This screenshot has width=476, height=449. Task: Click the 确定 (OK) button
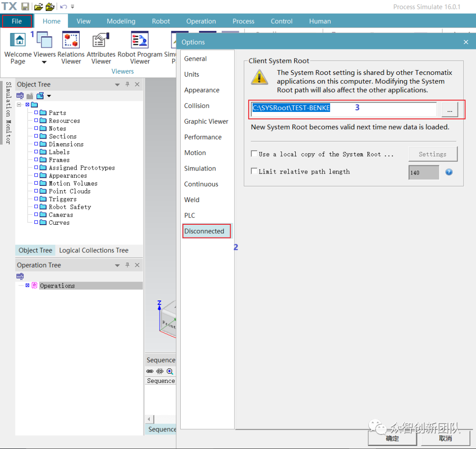(x=392, y=438)
